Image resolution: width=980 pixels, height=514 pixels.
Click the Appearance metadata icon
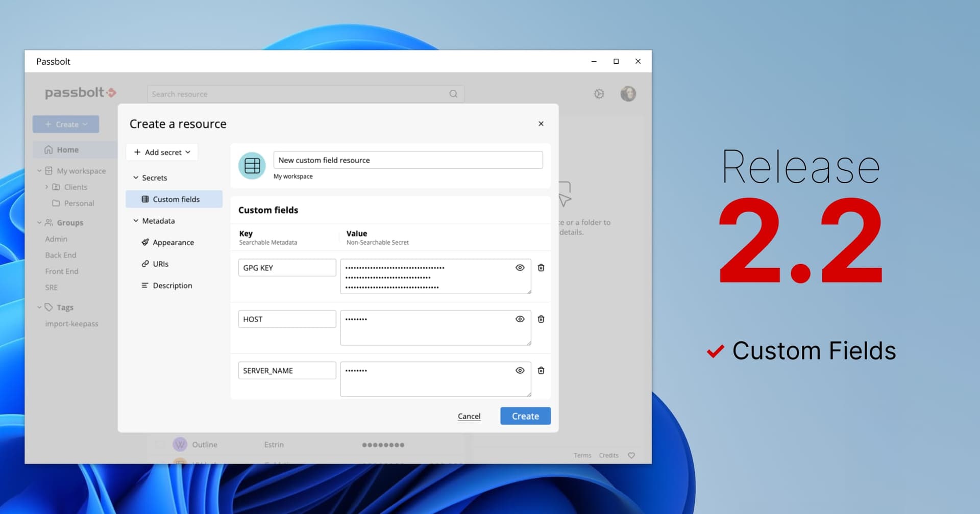[144, 242]
